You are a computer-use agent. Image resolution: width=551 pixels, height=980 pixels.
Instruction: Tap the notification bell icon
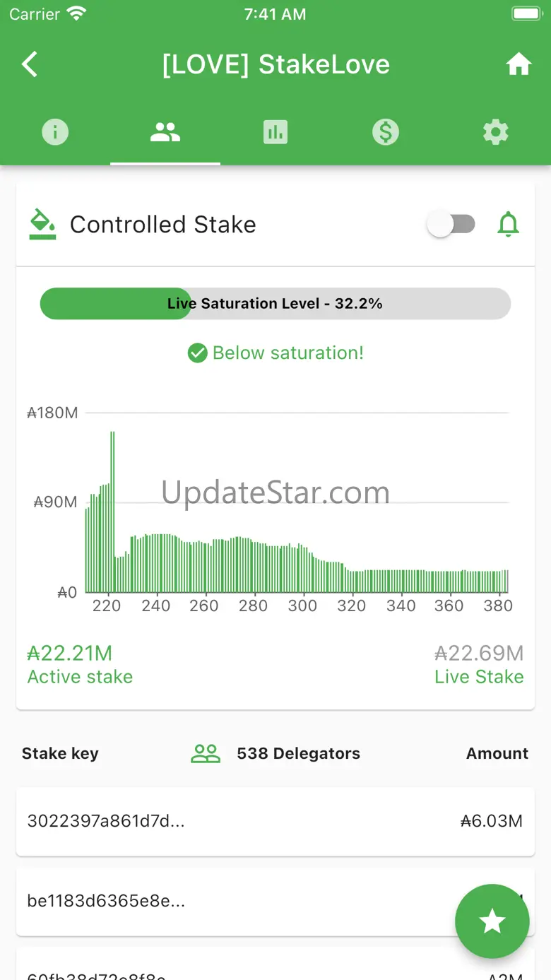[509, 225]
